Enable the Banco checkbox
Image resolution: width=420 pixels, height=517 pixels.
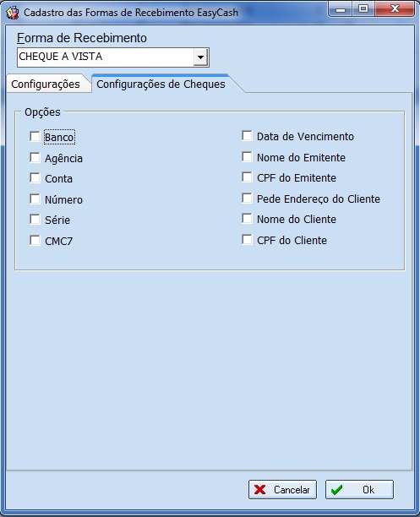tap(35, 136)
